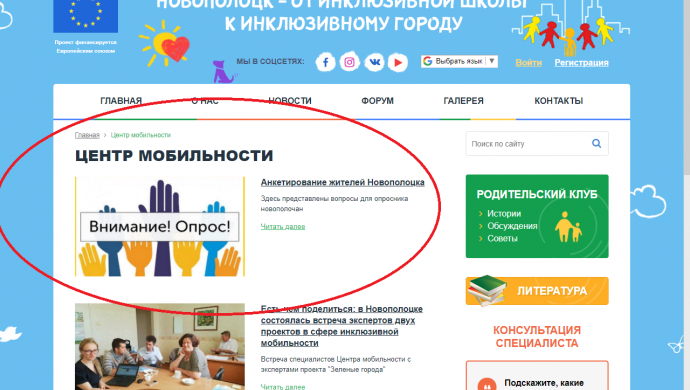Screen dimensions: 690x390
Task: Click the European Union flag logo
Action: 85,16
